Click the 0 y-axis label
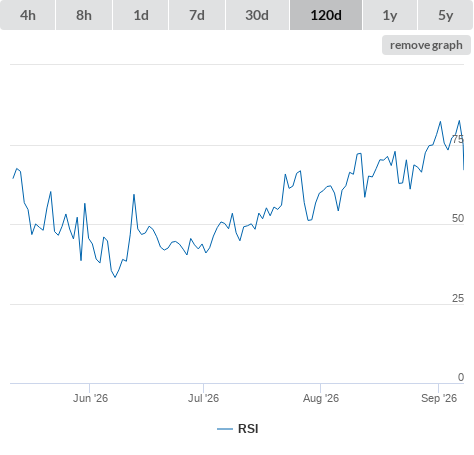474x455 pixels. pyautogui.click(x=461, y=377)
